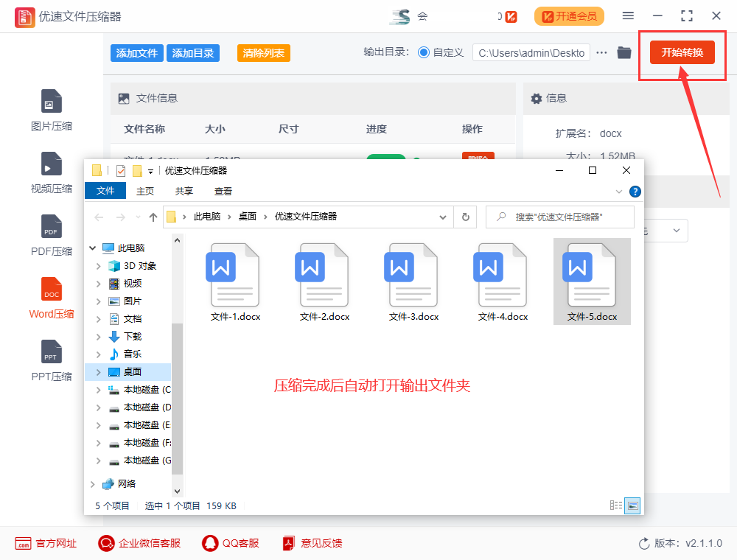Open the hamburger menu in title bar

click(628, 16)
